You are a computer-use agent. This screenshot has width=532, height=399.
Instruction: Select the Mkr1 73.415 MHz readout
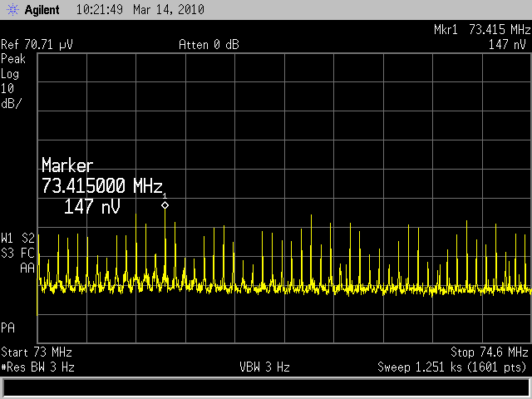coord(480,29)
